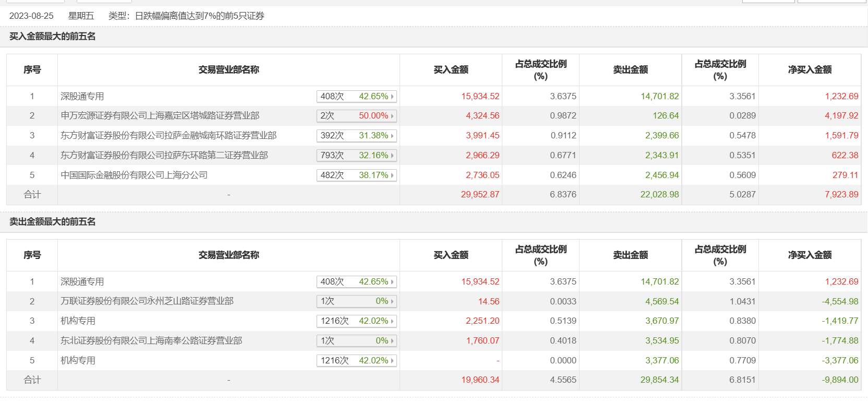Click 深股通专用 in the sell-side table
Image resolution: width=868 pixels, height=401 pixels.
(x=82, y=282)
